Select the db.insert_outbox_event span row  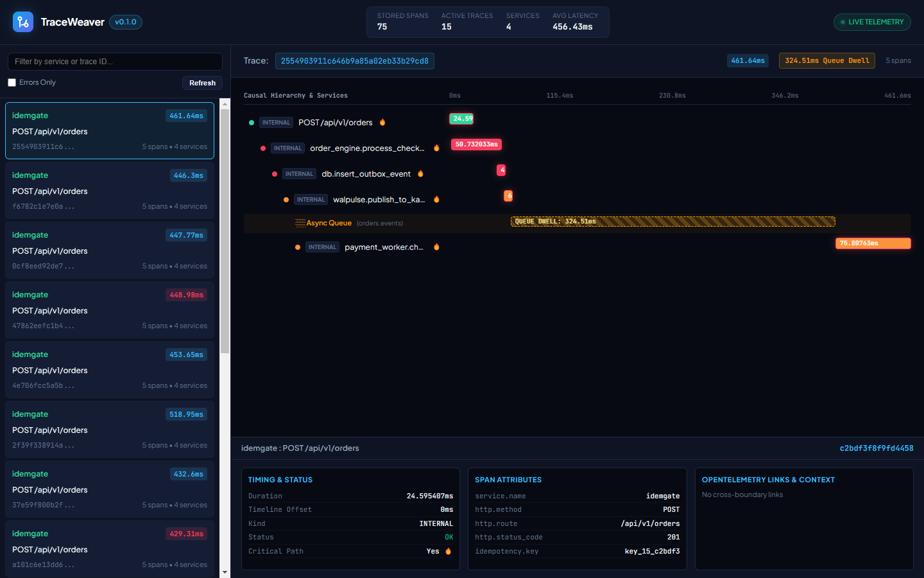(x=577, y=173)
